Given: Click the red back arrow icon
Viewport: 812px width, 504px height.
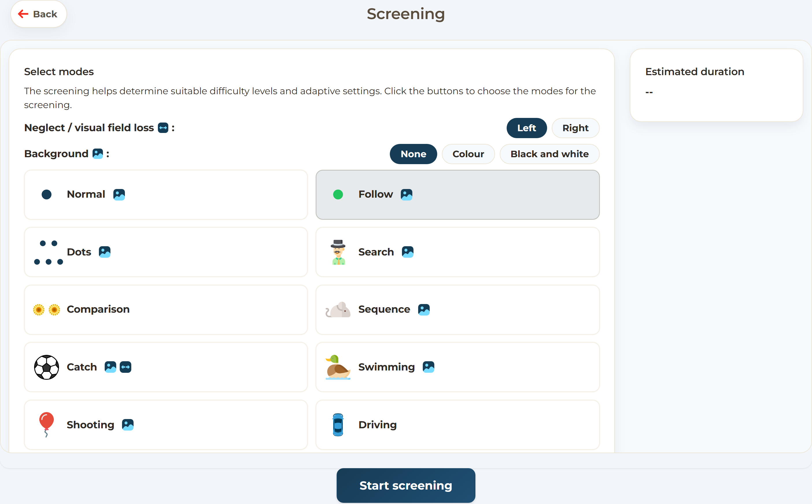Looking at the screenshot, I should click(23, 14).
